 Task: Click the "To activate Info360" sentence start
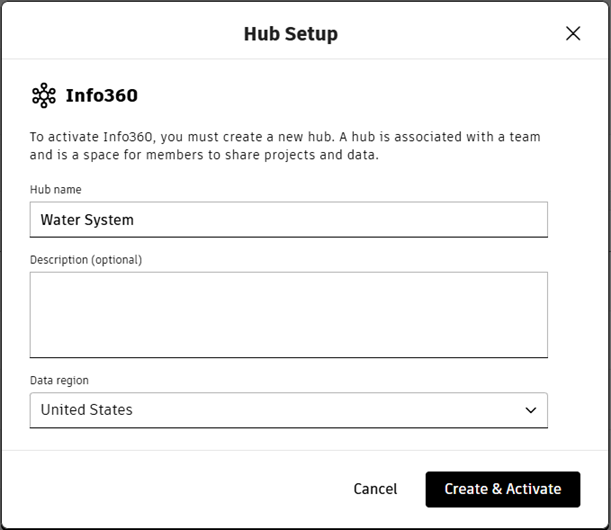(x=90, y=137)
